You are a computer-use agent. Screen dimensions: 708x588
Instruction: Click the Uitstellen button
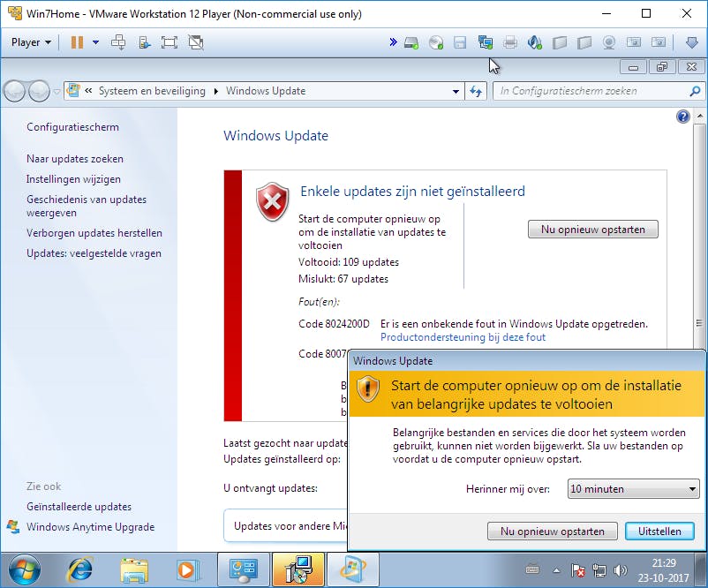(x=659, y=531)
